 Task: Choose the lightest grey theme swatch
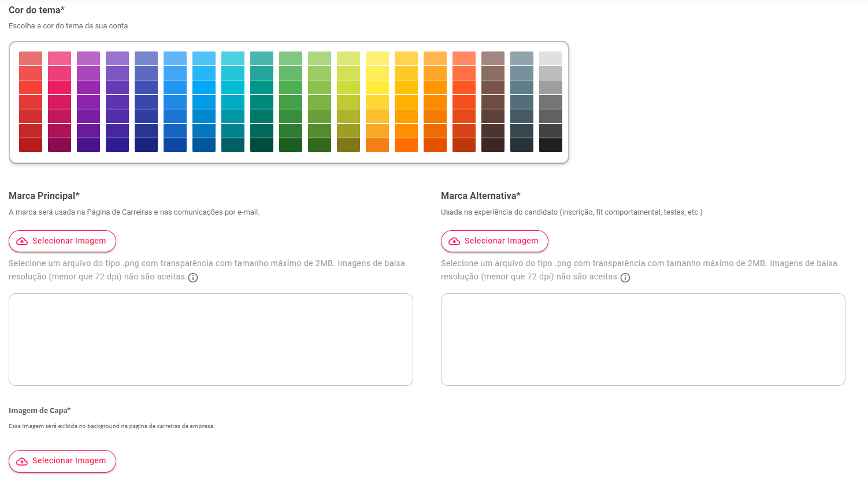pyautogui.click(x=550, y=58)
